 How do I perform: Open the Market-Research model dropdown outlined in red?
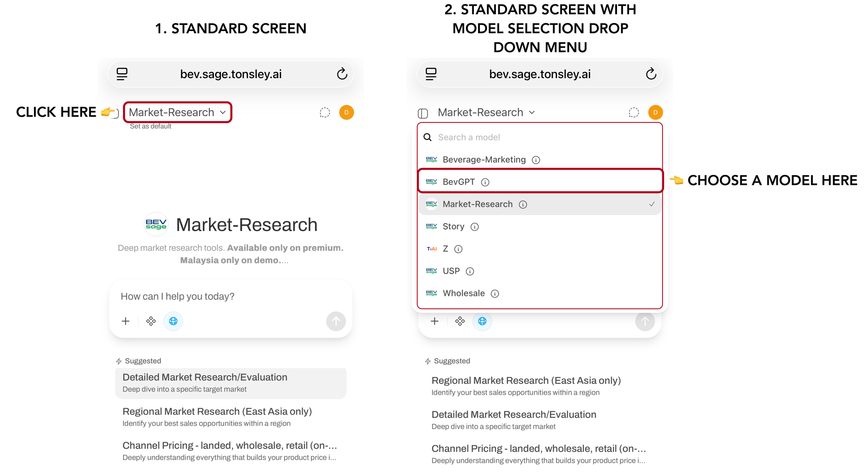pyautogui.click(x=177, y=112)
